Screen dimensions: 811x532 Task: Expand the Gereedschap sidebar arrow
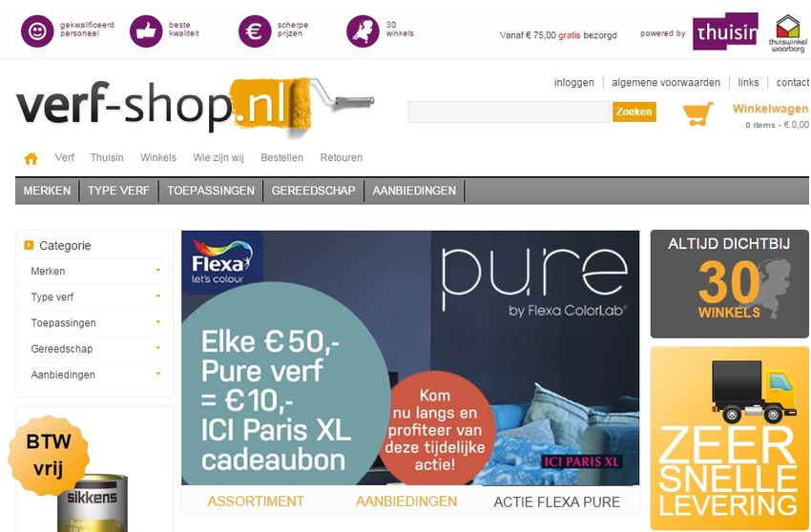click(x=158, y=348)
